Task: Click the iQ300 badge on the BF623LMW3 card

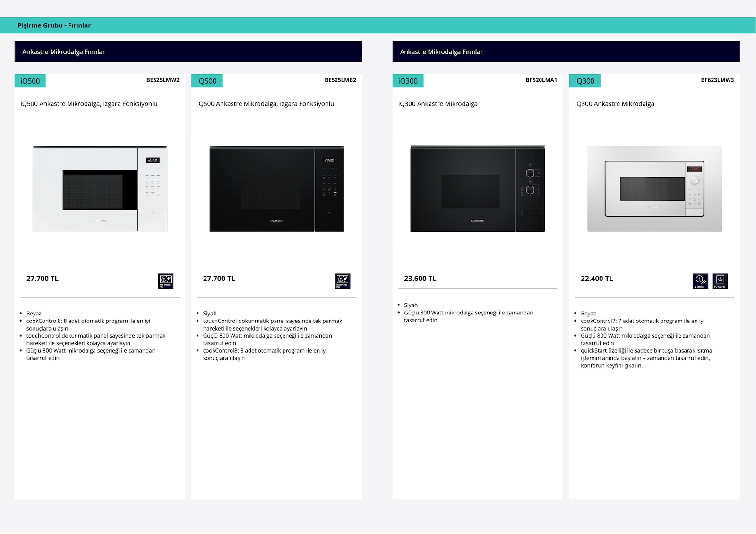Action: pyautogui.click(x=585, y=81)
